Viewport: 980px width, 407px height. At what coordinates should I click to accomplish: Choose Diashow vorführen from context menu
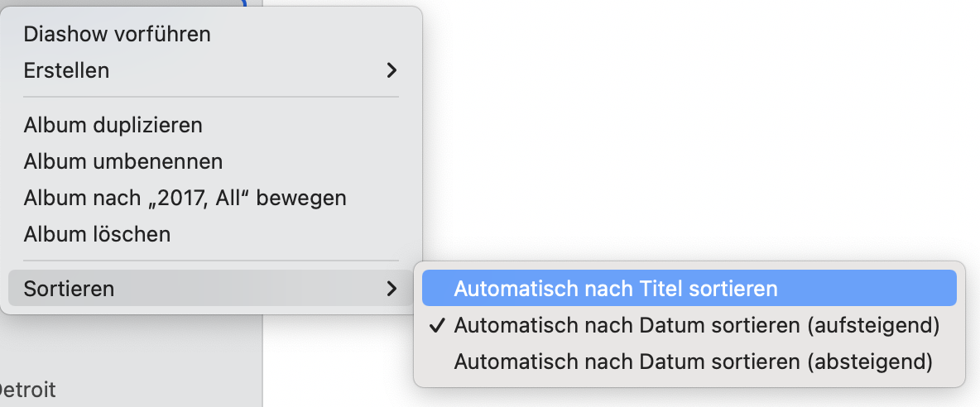tap(118, 35)
